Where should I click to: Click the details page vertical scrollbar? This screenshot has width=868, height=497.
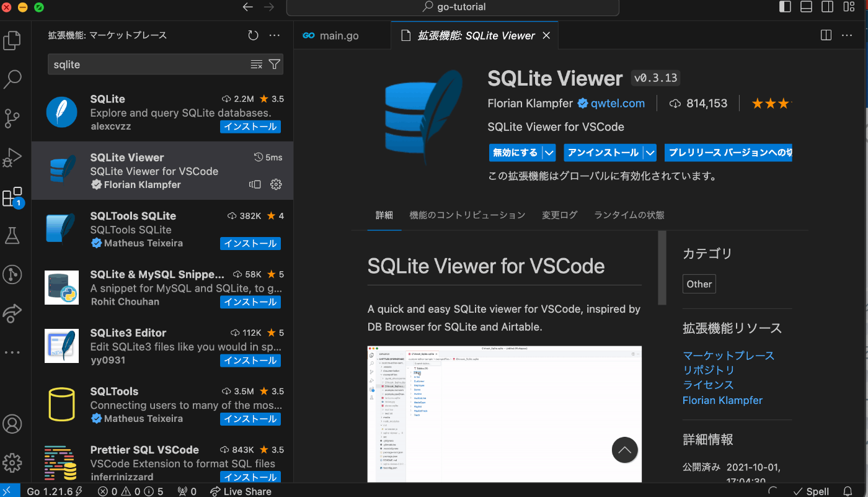[662, 267]
